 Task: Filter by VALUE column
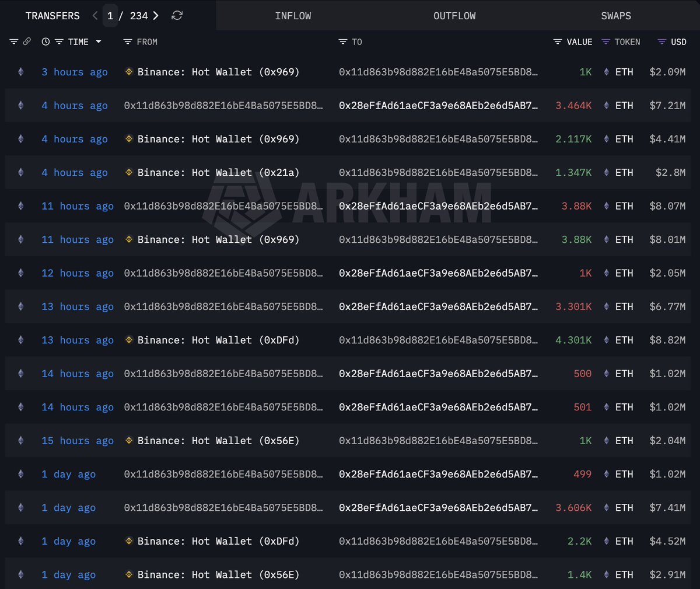pos(558,42)
